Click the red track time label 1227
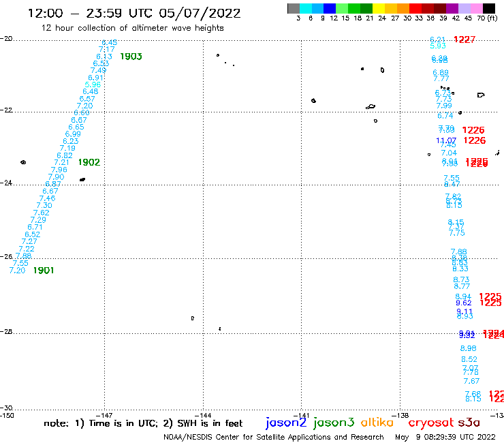The width and height of the screenshot is (504, 443). point(464,40)
